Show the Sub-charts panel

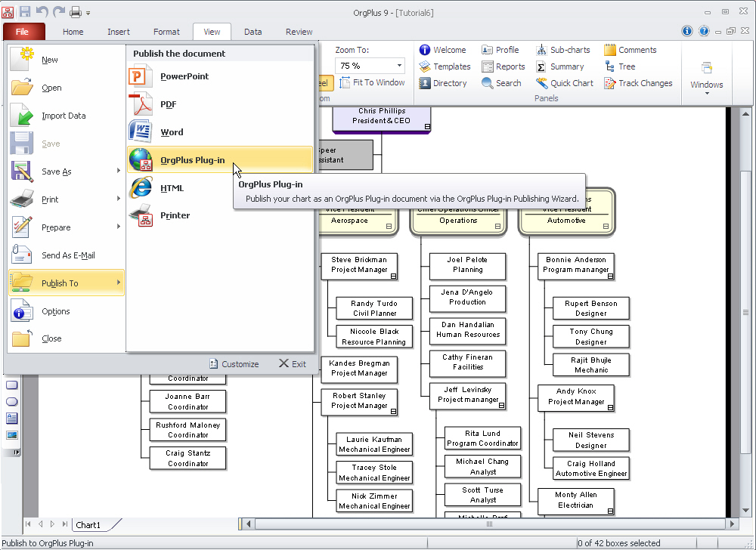[563, 50]
